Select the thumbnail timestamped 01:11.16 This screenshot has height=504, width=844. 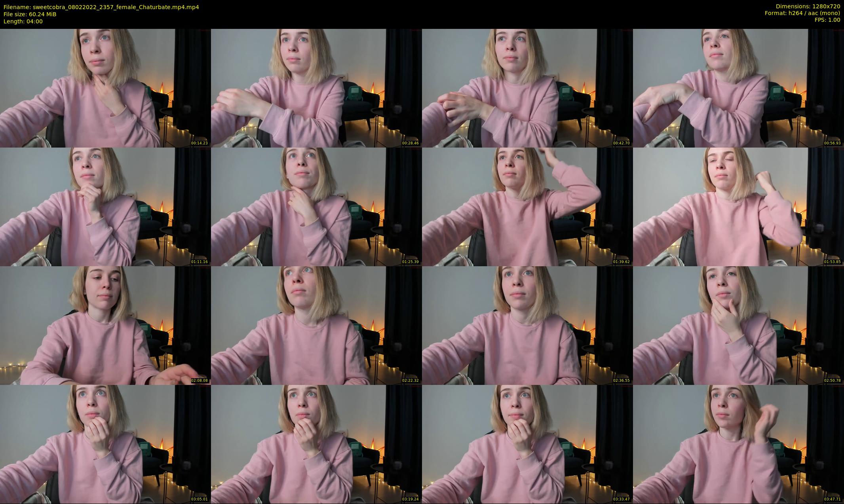point(105,207)
